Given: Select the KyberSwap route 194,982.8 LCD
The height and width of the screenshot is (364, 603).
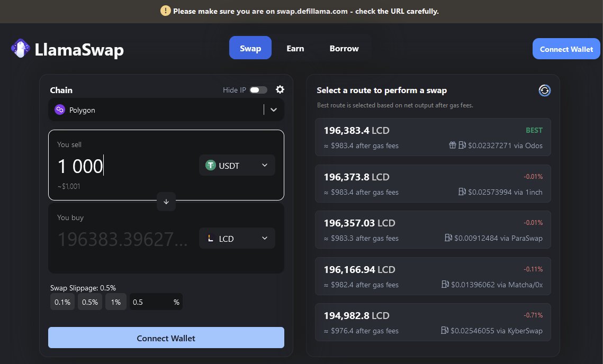Looking at the screenshot, I should (433, 323).
